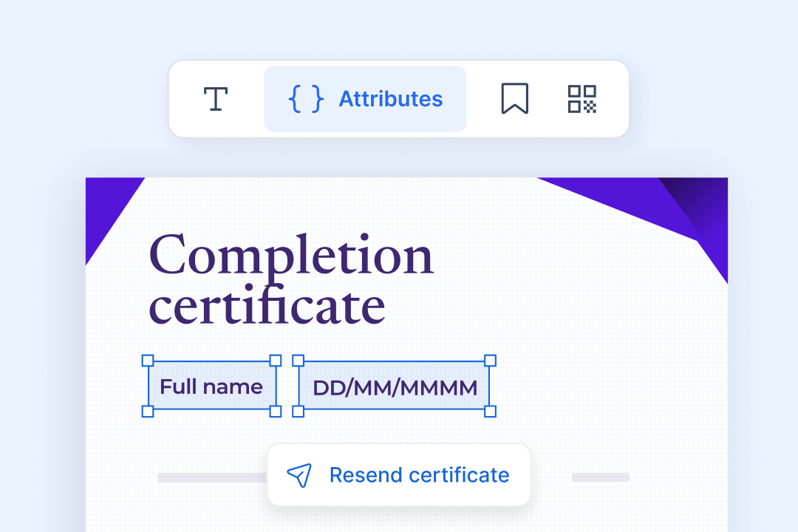Select the Full name attribute field
Viewport: 798px width, 532px height.
tap(211, 386)
